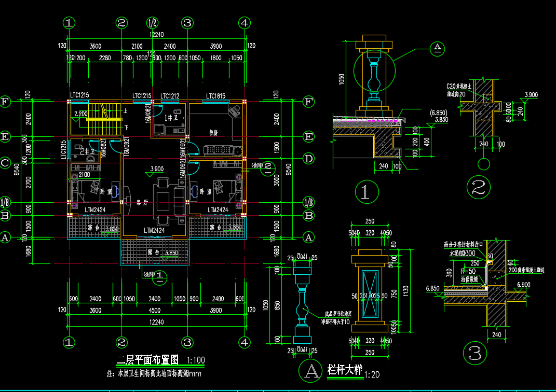Screen dimensions: 556x392
Task: Select the 1:20 scale label
Action: pyautogui.click(x=372, y=375)
